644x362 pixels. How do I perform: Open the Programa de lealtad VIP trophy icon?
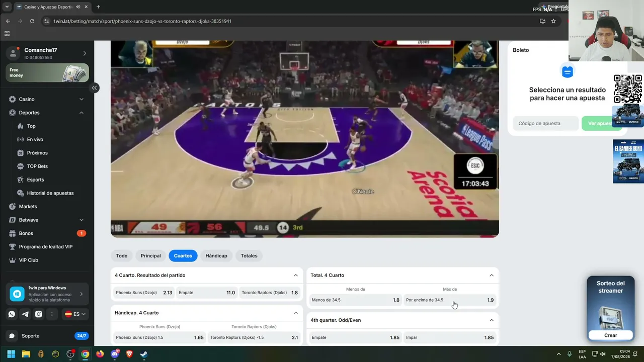coord(13,247)
